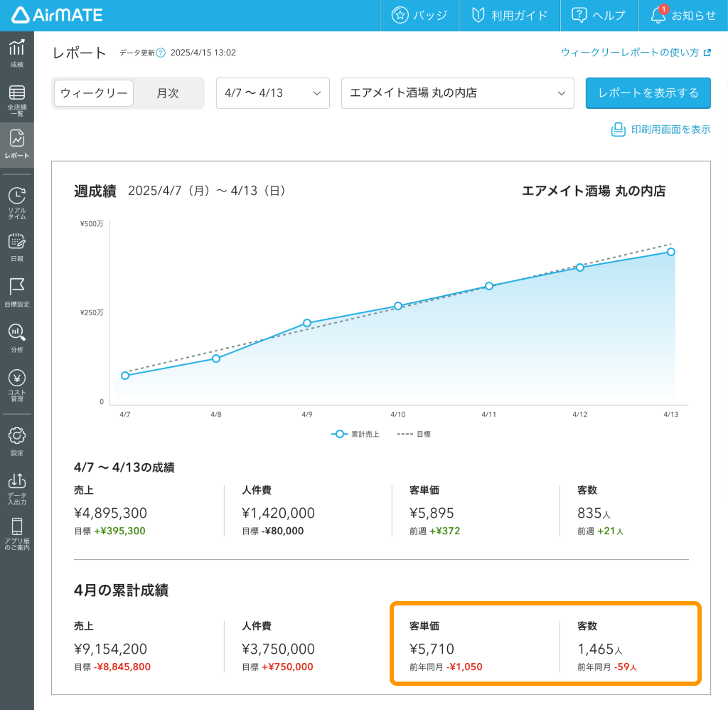Click the 4/7 data point on chart
728x710 pixels.
coord(125,376)
